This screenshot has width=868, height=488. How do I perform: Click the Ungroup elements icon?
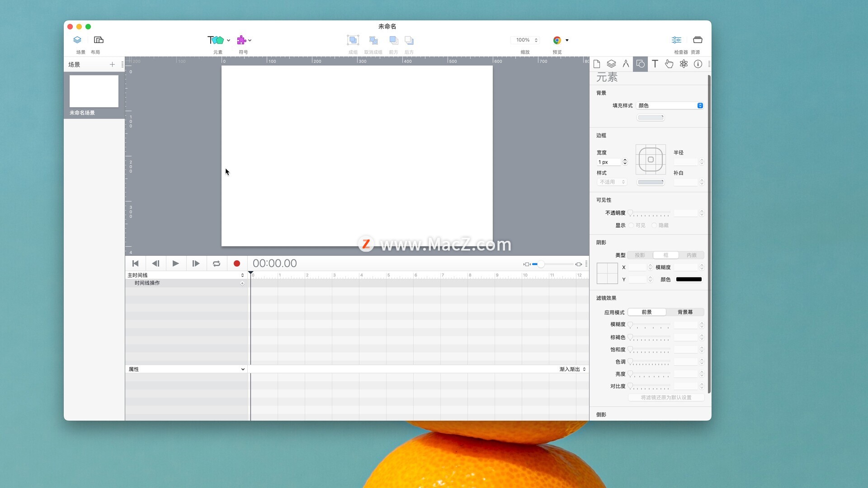(373, 40)
